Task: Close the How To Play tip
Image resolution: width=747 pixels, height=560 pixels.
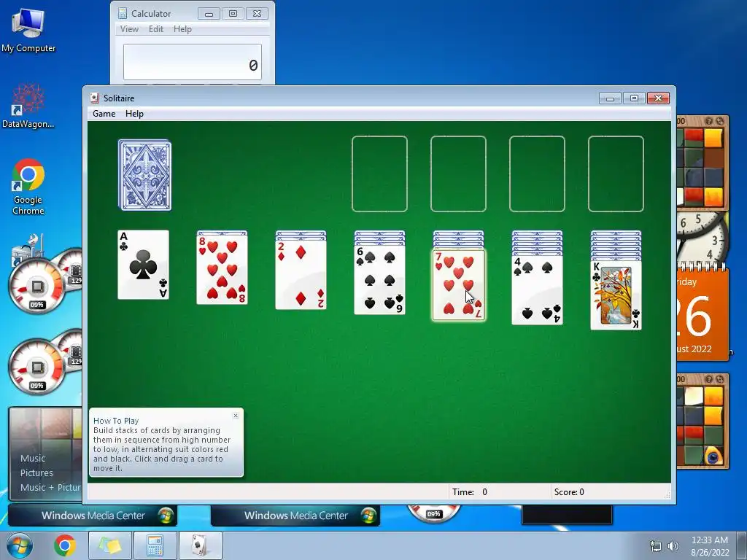Action: tap(236, 416)
